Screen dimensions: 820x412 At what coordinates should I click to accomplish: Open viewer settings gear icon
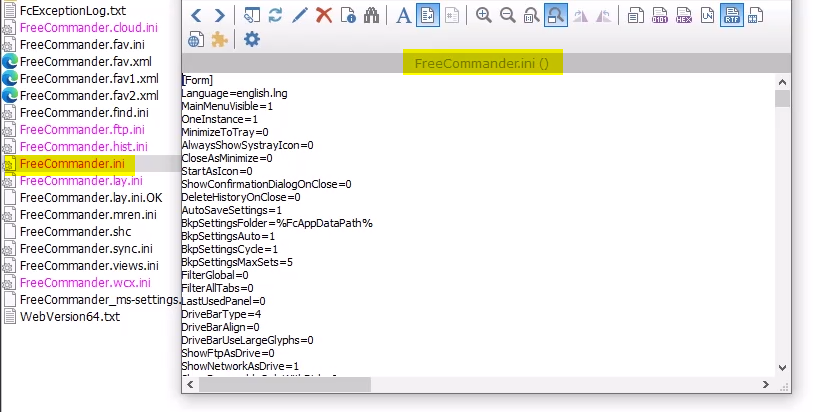click(252, 39)
